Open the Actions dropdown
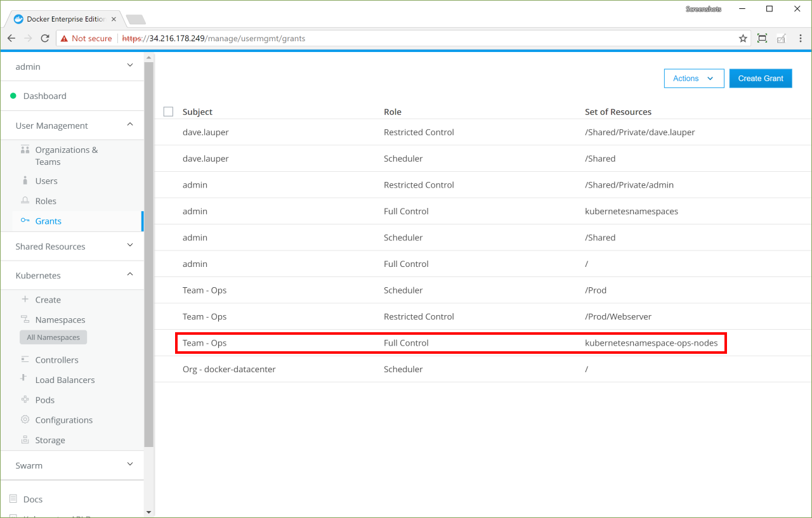Viewport: 812px width, 518px height. [693, 79]
